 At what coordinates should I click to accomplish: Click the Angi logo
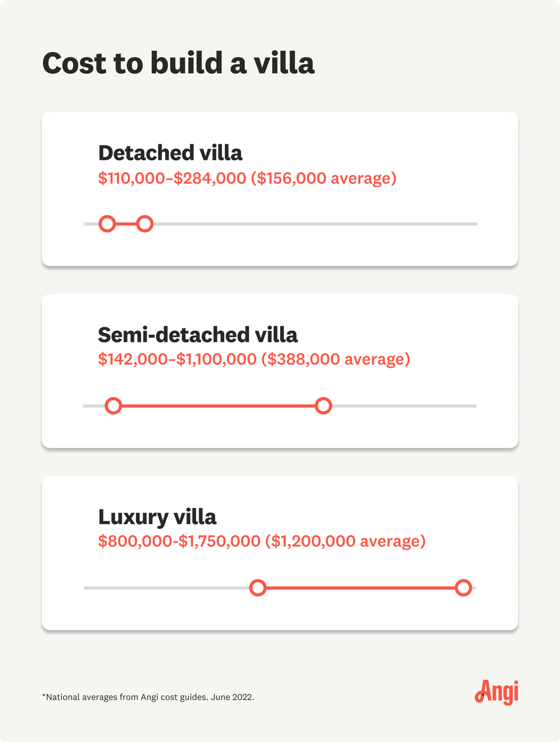(x=496, y=692)
